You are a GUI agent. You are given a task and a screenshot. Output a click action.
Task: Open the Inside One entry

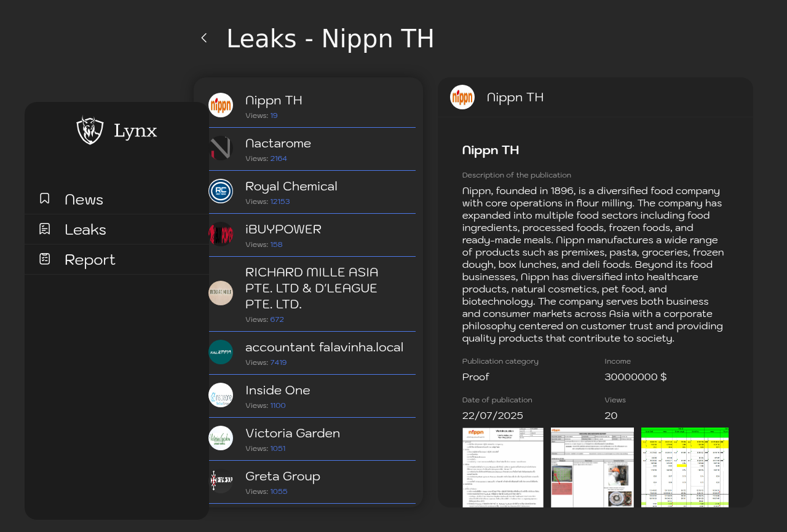click(x=312, y=396)
